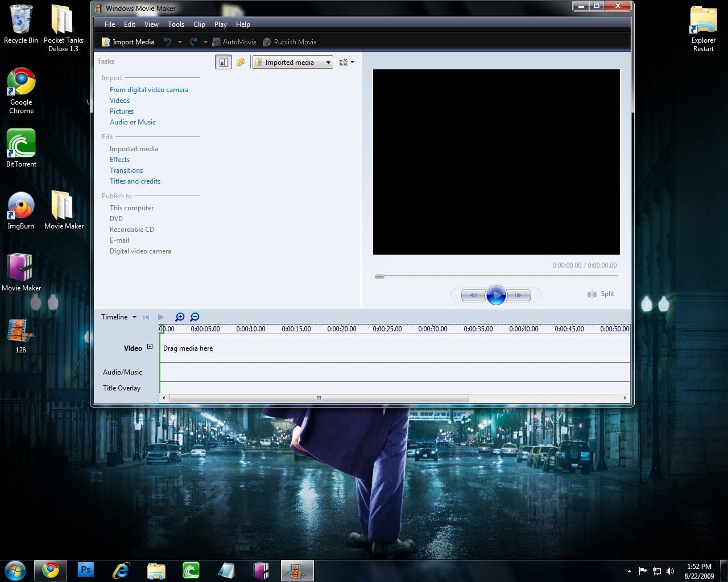The width and height of the screenshot is (728, 582).
Task: Open the Edit menu
Action: point(130,24)
